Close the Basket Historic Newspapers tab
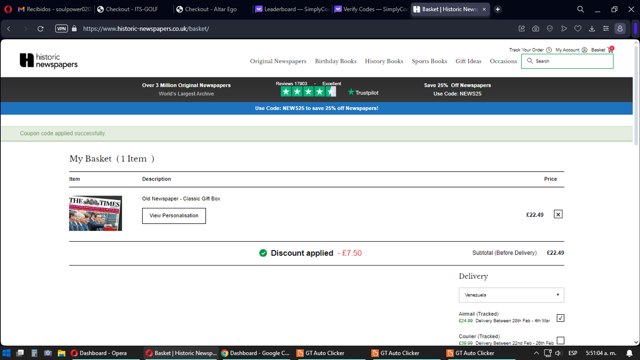Viewport: 640px width, 360px height. point(484,9)
